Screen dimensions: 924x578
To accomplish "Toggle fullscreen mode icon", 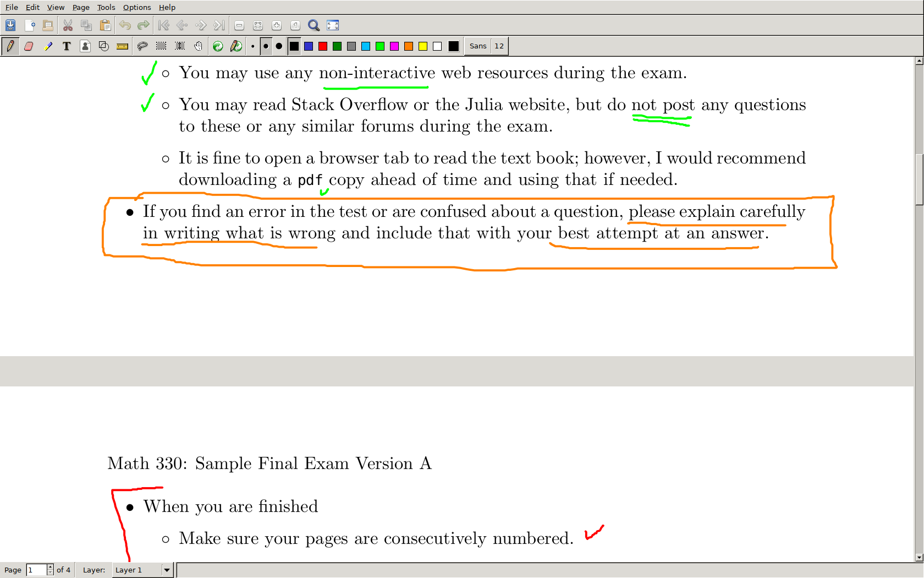I will [333, 25].
